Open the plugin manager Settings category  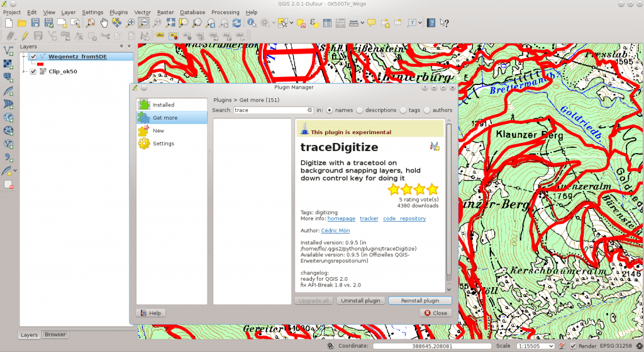click(172, 144)
